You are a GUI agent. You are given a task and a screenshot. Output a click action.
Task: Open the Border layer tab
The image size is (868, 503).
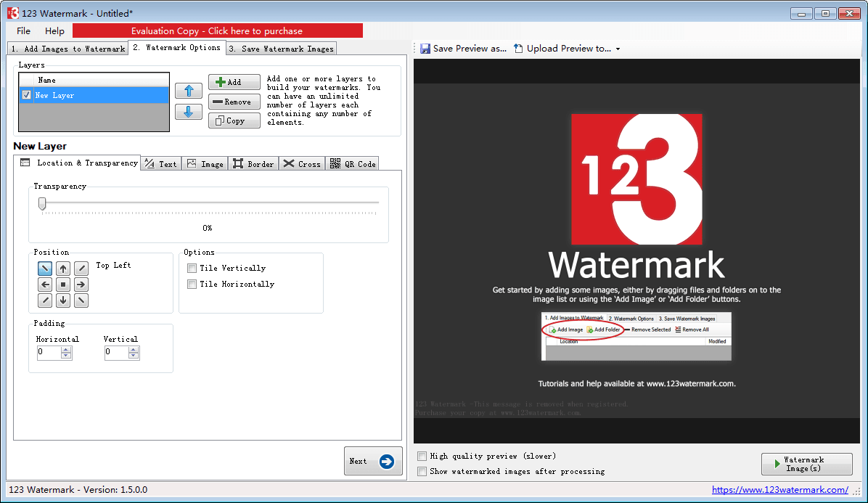(253, 164)
